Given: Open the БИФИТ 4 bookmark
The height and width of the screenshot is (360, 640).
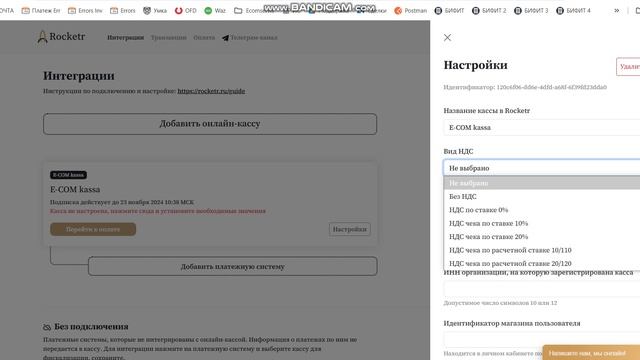Looking at the screenshot, I should pos(573,11).
